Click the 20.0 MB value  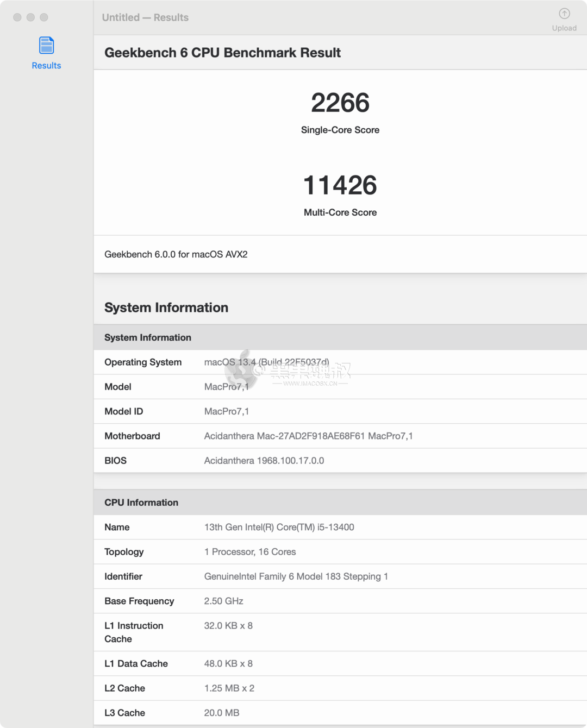click(x=222, y=713)
